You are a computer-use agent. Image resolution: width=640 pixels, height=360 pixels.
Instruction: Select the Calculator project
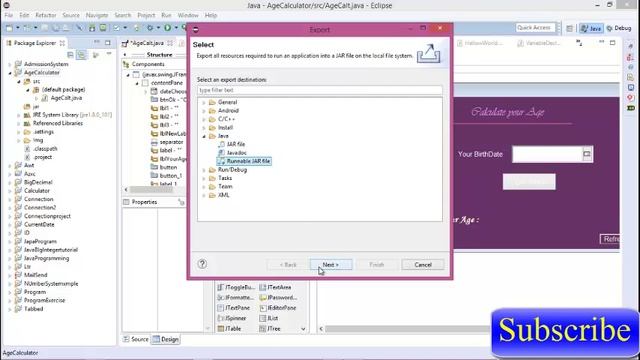[32, 191]
